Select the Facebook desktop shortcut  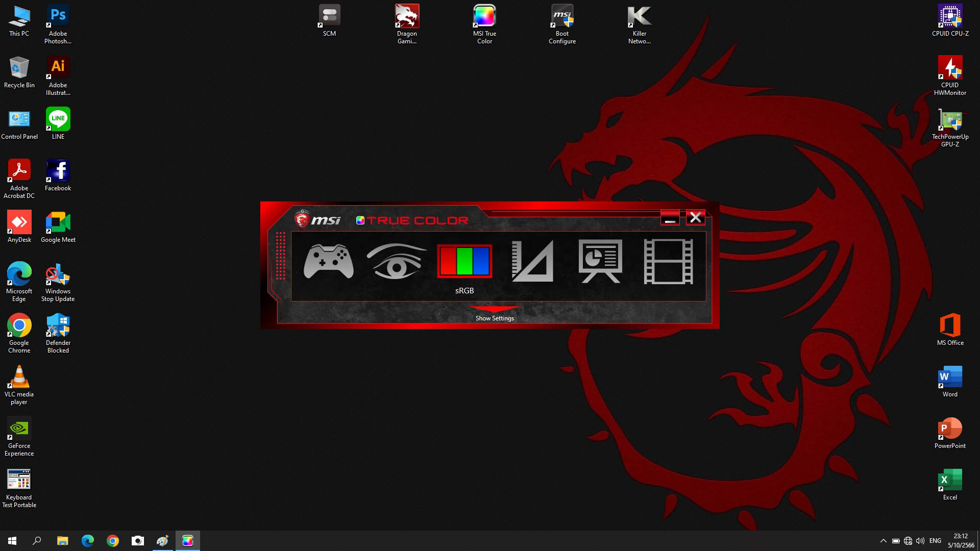[58, 176]
